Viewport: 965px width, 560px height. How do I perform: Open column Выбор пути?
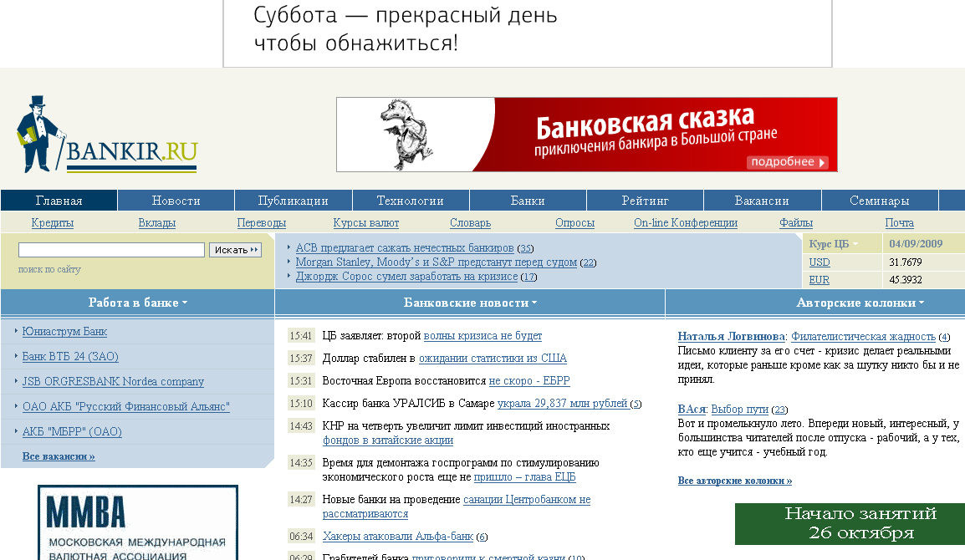740,410
